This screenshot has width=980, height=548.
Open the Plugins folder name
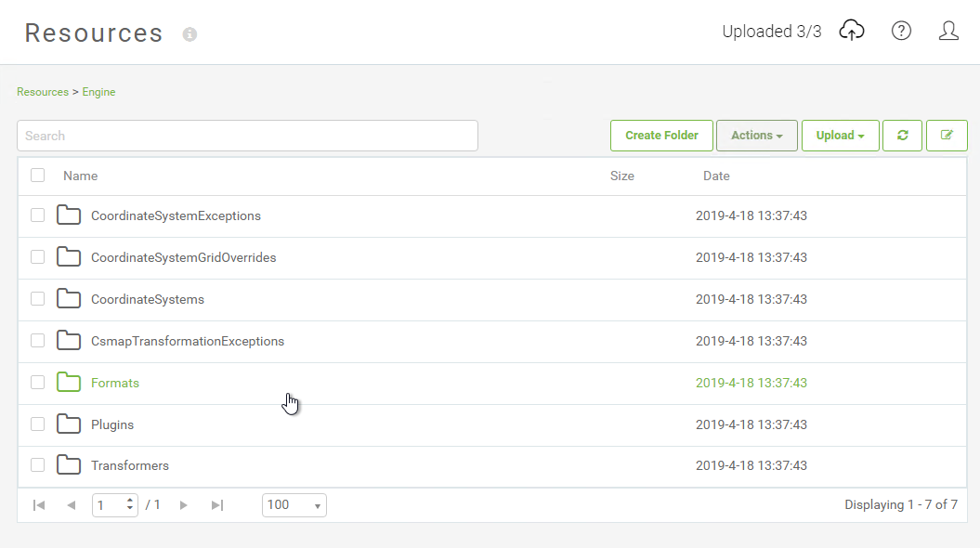pyautogui.click(x=112, y=424)
